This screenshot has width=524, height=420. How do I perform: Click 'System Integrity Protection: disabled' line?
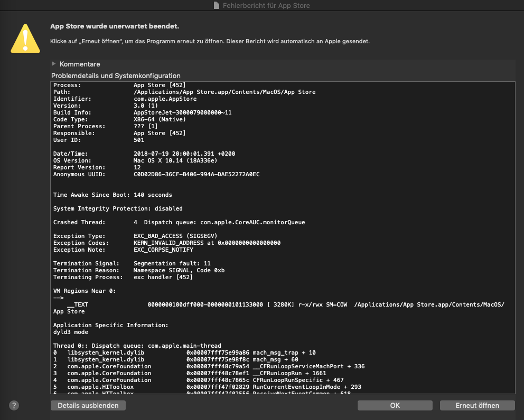[118, 208]
